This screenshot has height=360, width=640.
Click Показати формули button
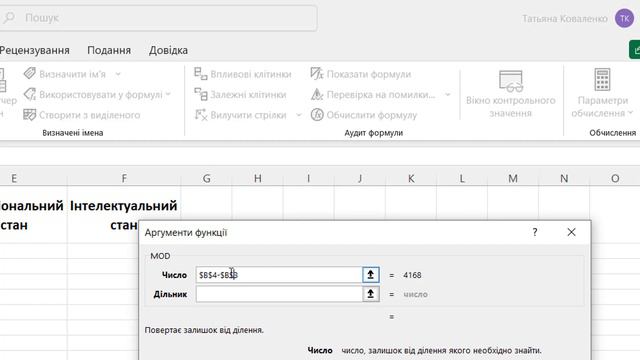point(361,74)
